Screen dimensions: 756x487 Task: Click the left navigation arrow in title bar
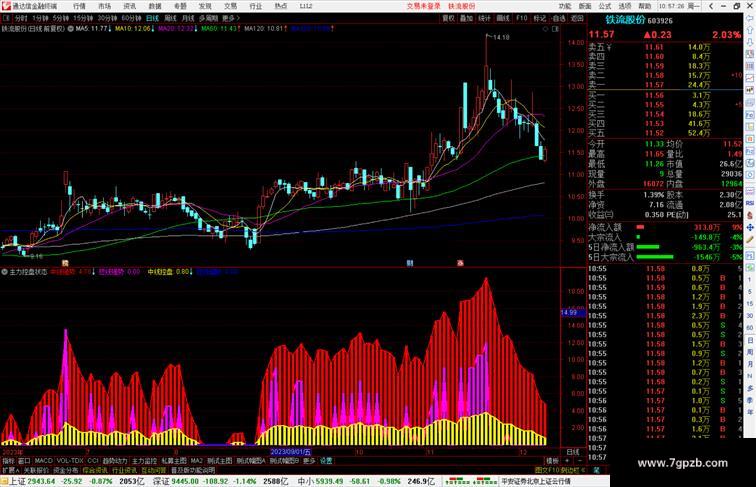click(711, 6)
